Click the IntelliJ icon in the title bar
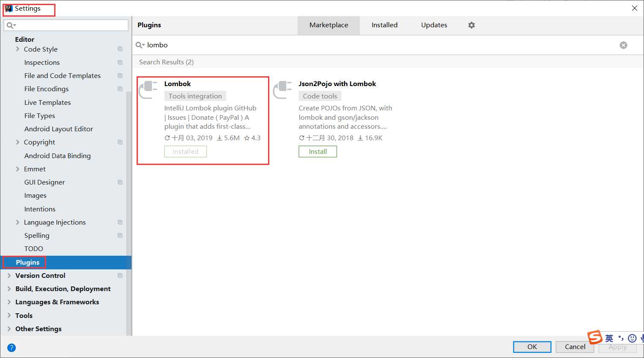The height and width of the screenshot is (358, 644). pyautogui.click(x=9, y=9)
